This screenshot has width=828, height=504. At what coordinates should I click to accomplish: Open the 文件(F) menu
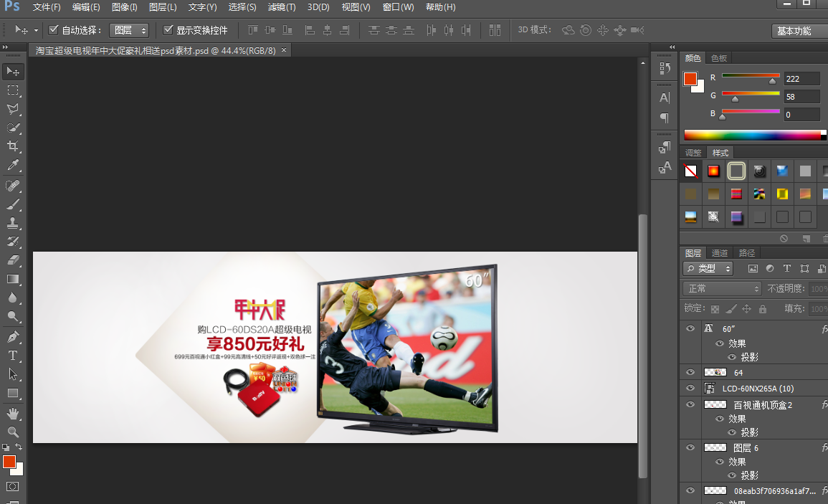(x=47, y=7)
